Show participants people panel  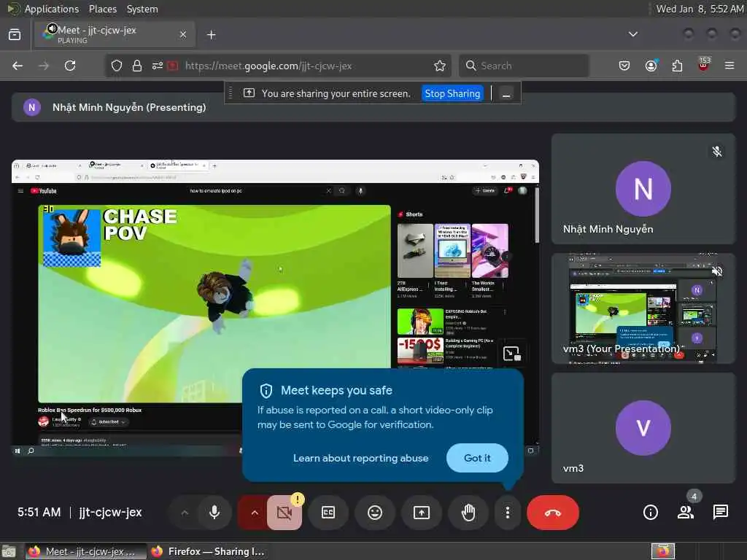(686, 513)
